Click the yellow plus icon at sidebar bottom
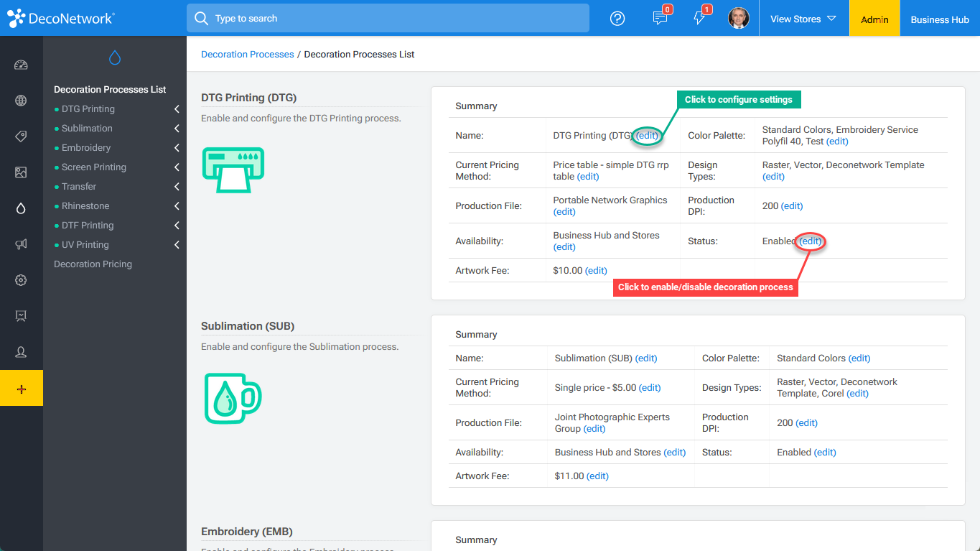 [22, 388]
